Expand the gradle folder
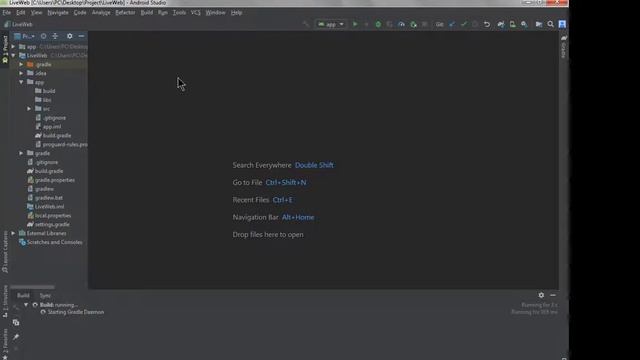The height and width of the screenshot is (360, 640). pyautogui.click(x=21, y=153)
